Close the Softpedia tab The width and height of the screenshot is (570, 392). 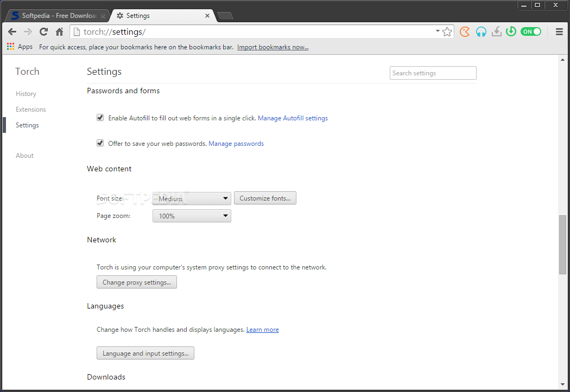coord(103,16)
